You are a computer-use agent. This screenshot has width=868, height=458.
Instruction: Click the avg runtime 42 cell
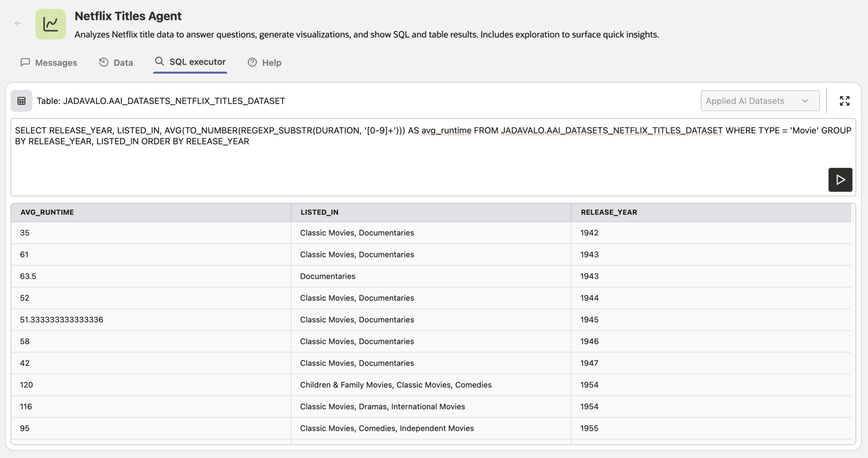click(151, 363)
